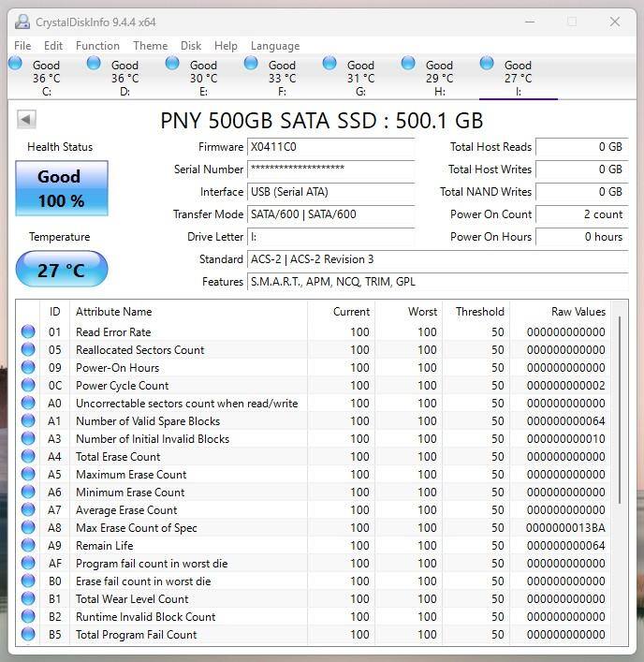Viewport: 644px width, 662px height.
Task: Click status orb for Read Error Rate
Action: tap(28, 332)
